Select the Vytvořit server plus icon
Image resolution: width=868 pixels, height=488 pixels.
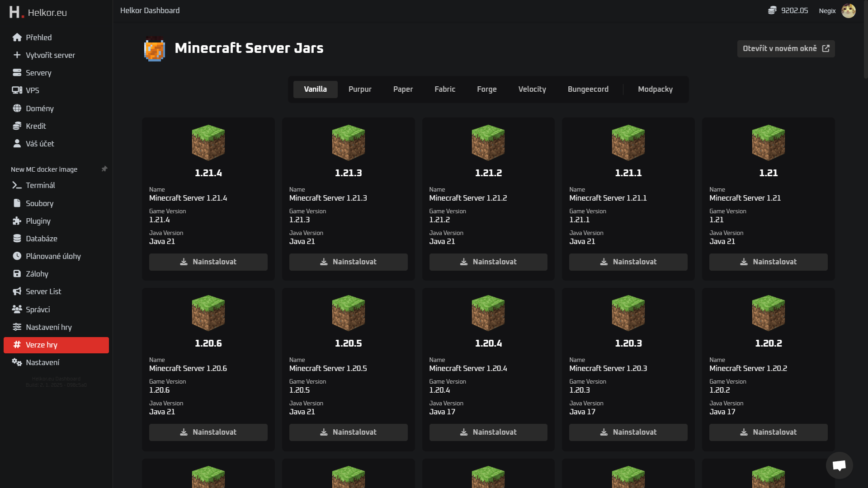[x=17, y=55]
